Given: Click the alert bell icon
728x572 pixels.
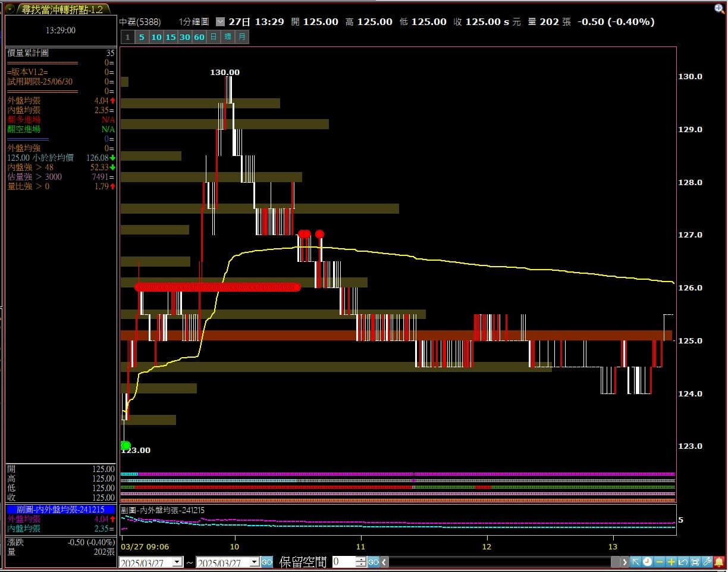Looking at the screenshot, I should point(719,562).
